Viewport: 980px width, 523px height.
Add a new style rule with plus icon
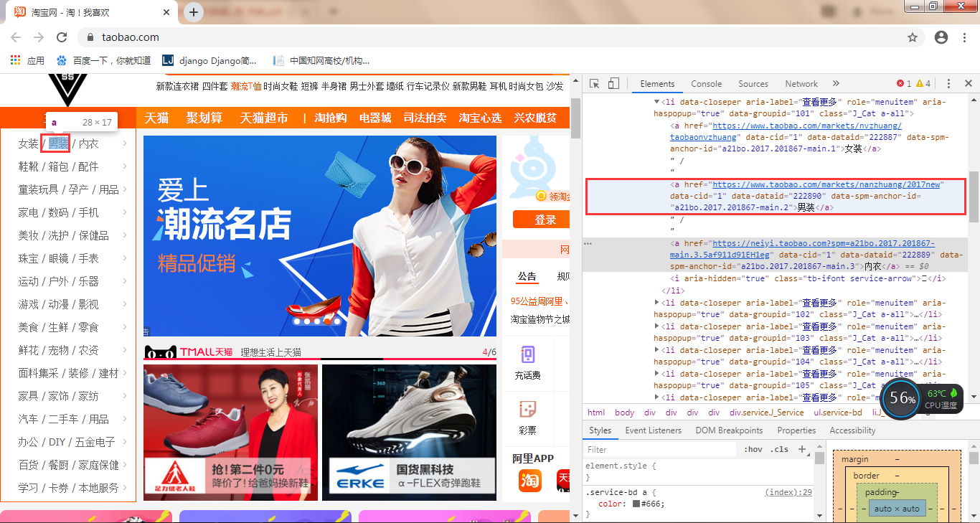[x=802, y=449]
